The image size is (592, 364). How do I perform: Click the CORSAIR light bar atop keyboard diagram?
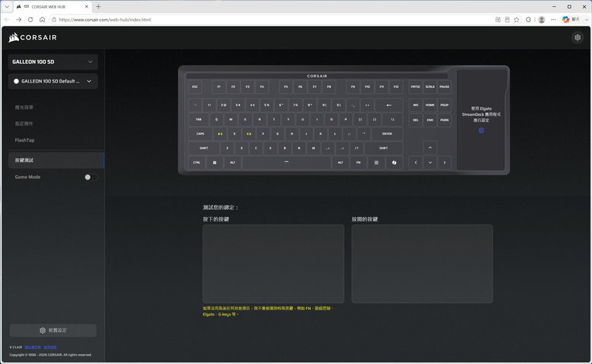[317, 76]
